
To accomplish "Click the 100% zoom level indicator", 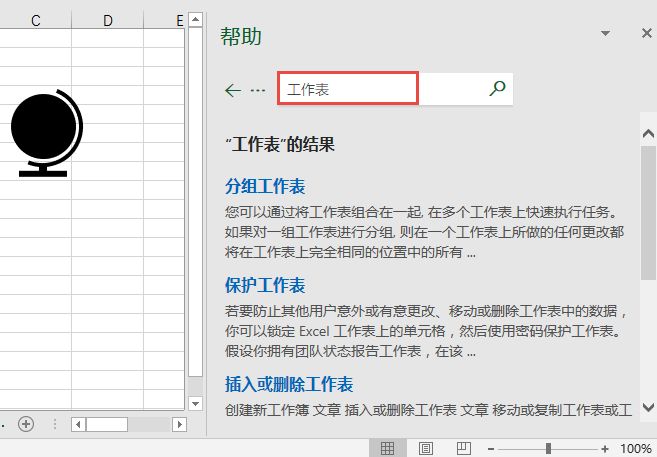I will click(x=636, y=448).
